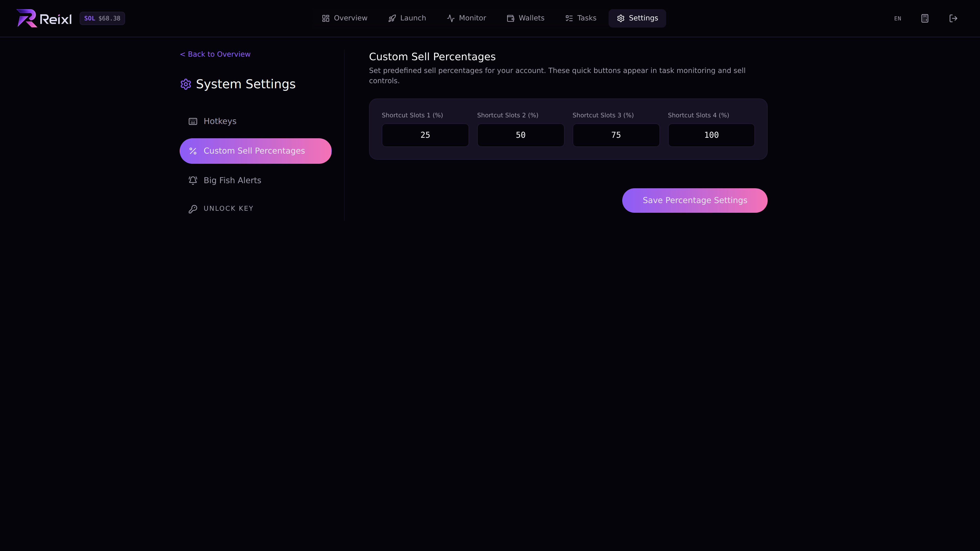Screen dimensions: 980x551
Task: Open the UNLOCK KEY section
Action: (256, 209)
